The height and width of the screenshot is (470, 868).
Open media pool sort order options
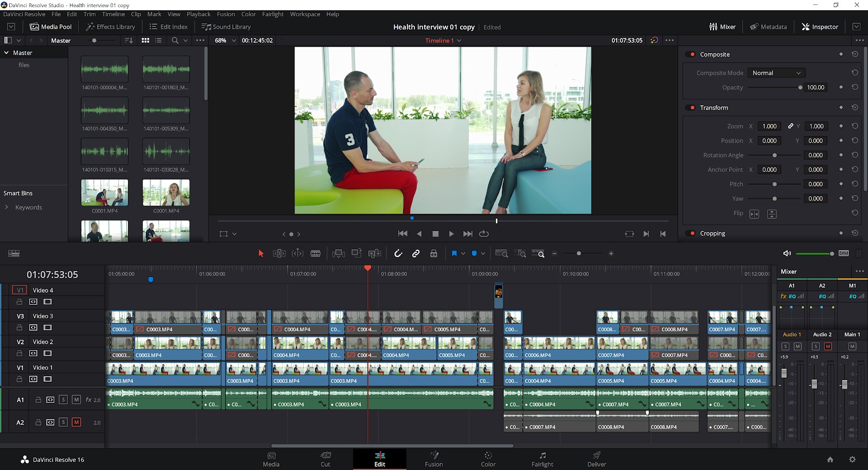pyautogui.click(x=129, y=40)
